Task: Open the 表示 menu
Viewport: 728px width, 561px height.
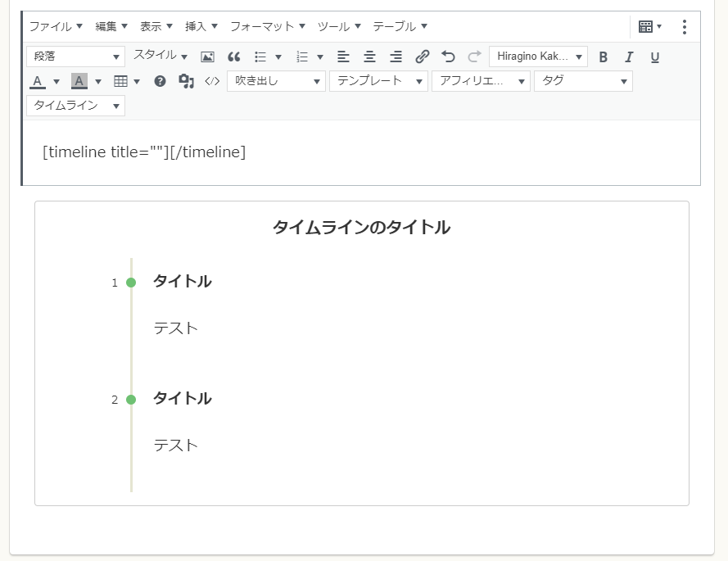Action: [x=156, y=26]
